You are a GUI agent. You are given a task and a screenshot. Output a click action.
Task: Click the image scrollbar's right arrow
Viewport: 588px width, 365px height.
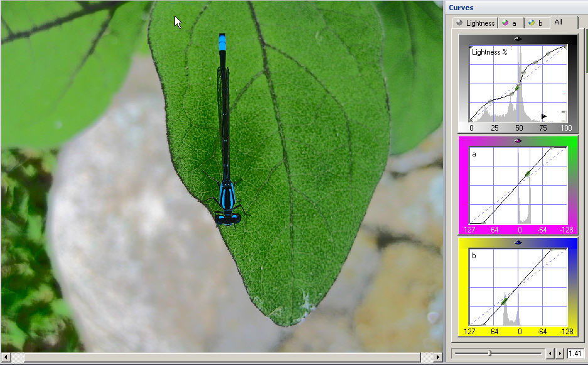[x=438, y=357]
